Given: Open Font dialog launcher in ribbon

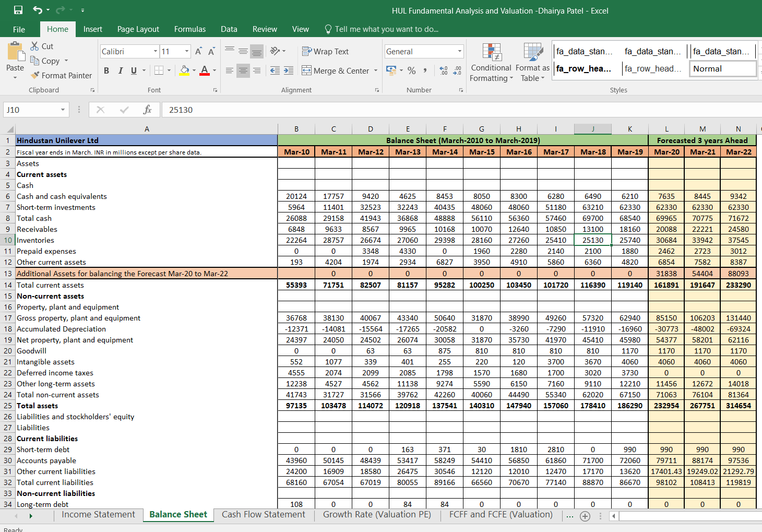Looking at the screenshot, I should (x=215, y=90).
